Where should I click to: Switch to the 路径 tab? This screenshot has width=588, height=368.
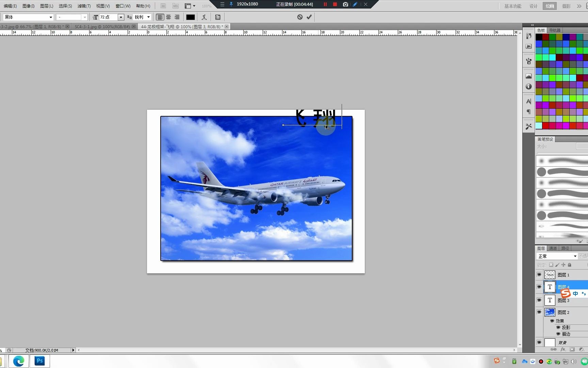click(x=565, y=248)
